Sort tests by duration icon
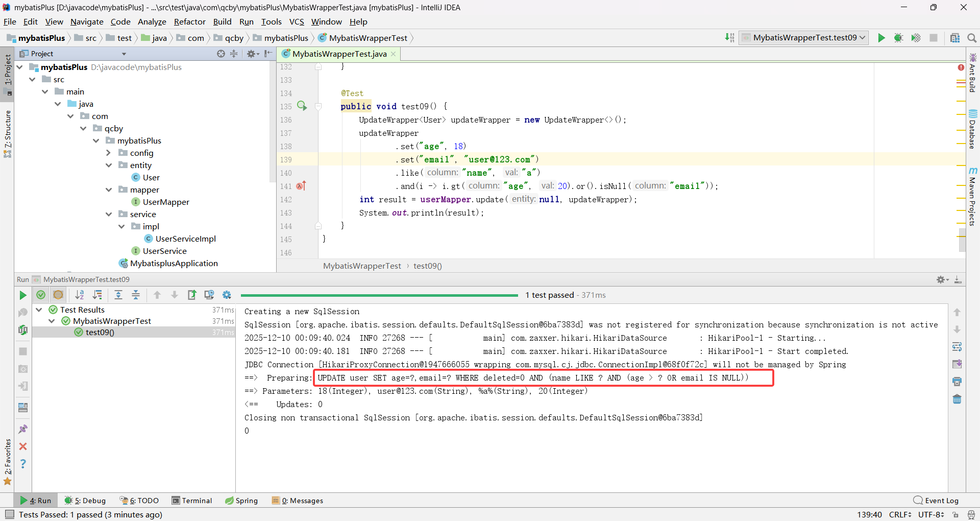Viewport: 980px width, 521px height. tap(97, 295)
